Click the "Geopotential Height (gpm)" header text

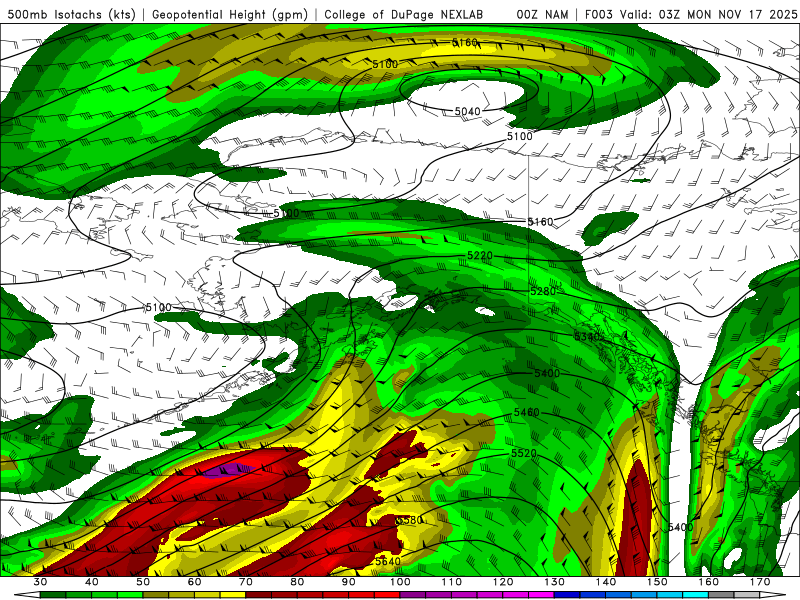point(230,14)
